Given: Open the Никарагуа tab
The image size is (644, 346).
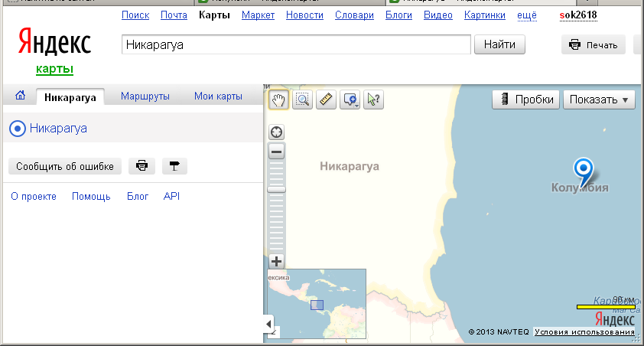Looking at the screenshot, I should [70, 97].
